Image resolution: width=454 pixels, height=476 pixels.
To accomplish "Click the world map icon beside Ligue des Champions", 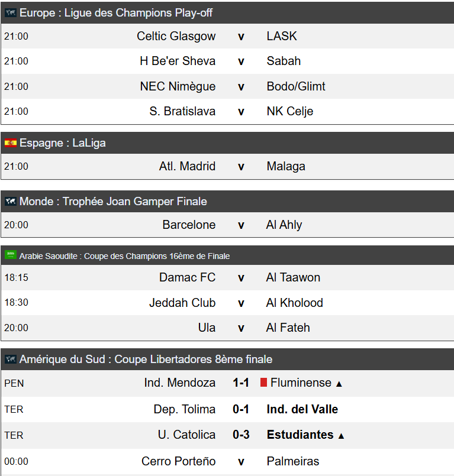I will [x=10, y=13].
